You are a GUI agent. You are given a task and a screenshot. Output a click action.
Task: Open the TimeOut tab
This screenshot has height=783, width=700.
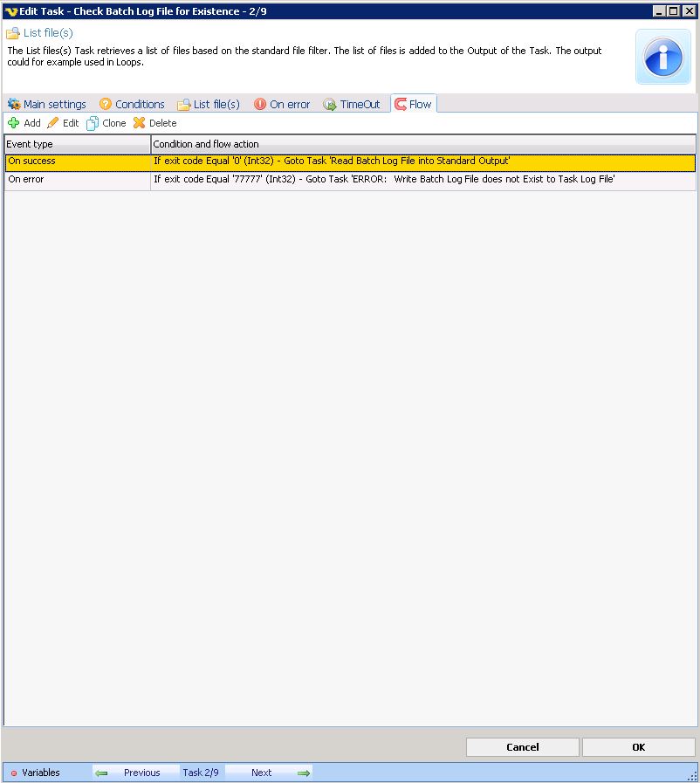pyautogui.click(x=352, y=104)
